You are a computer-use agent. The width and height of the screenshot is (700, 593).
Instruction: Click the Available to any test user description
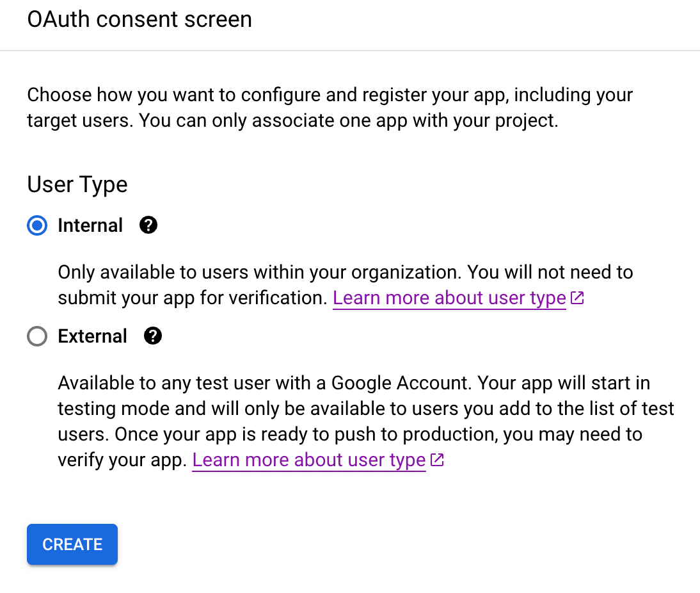(x=192, y=384)
